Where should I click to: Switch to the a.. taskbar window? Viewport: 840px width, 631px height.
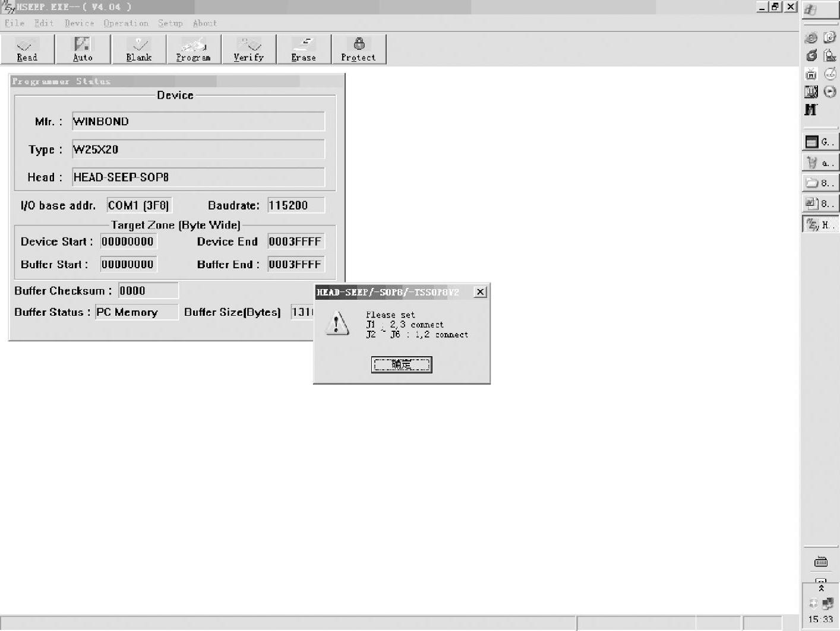click(x=820, y=162)
